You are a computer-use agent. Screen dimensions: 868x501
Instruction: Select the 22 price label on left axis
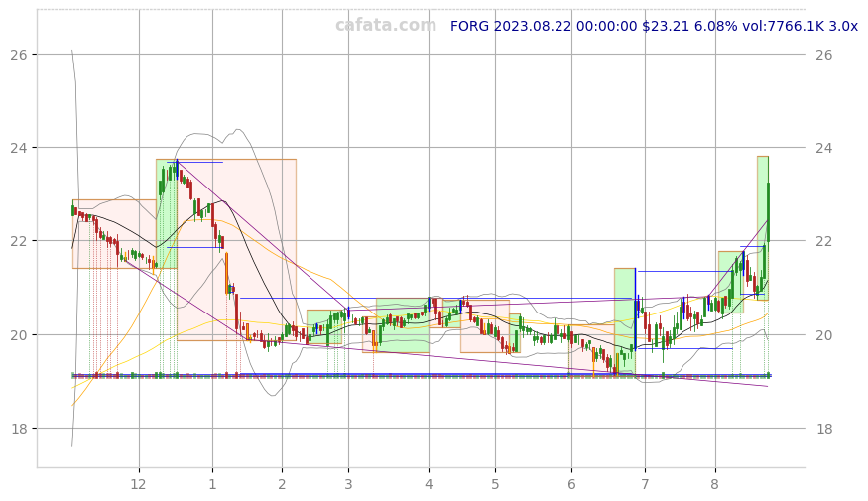point(19,241)
